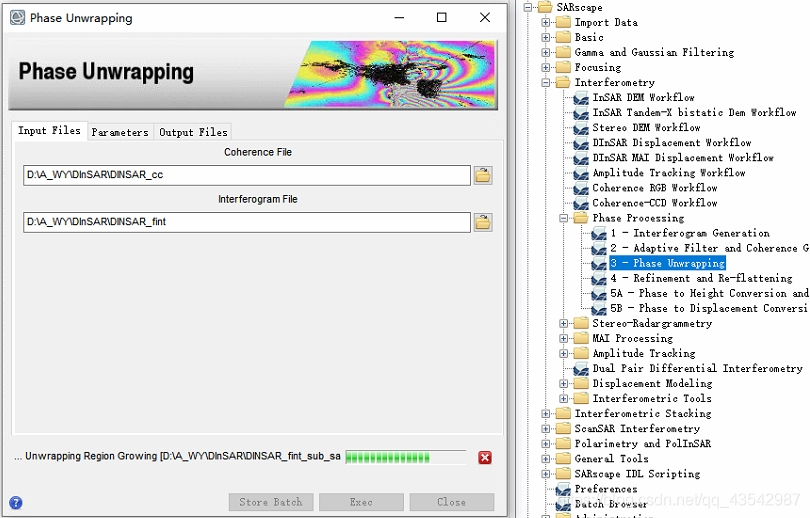The image size is (810, 518).
Task: Select 5A - Phase to Height Conversion label
Action: coord(709,293)
